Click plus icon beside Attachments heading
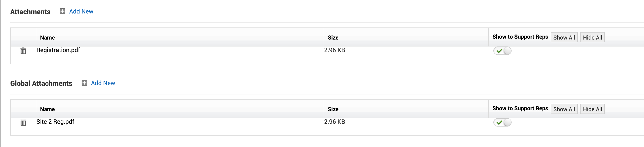Viewport: 644px width, 147px height. point(62,11)
